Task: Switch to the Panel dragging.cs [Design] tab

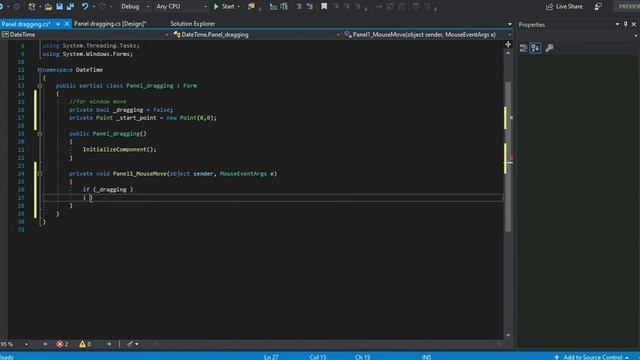Action: pos(110,24)
